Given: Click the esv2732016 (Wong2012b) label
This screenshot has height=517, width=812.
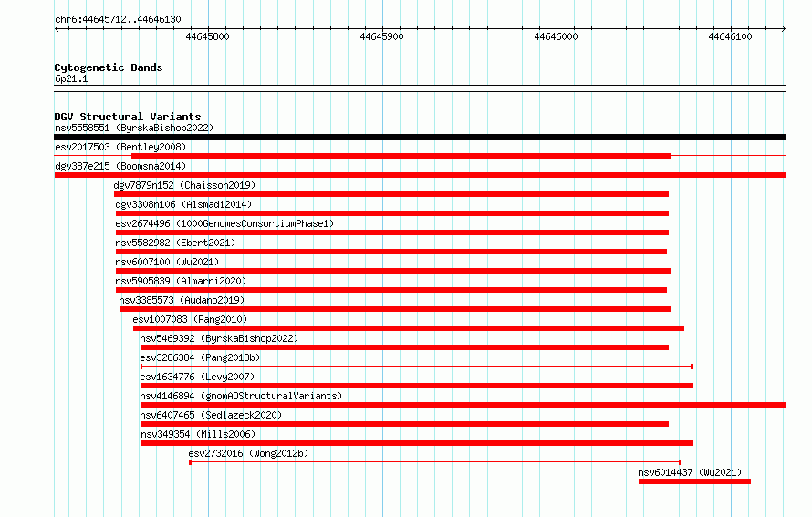Looking at the screenshot, I should [248, 453].
